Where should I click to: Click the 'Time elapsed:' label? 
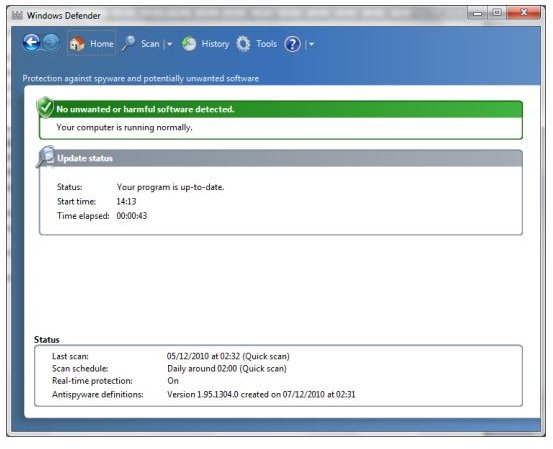83,216
